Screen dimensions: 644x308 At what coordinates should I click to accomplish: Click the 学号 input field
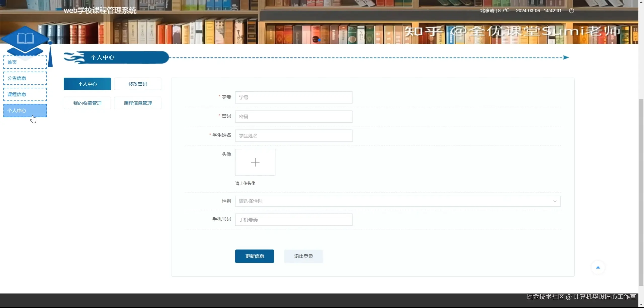click(x=294, y=97)
